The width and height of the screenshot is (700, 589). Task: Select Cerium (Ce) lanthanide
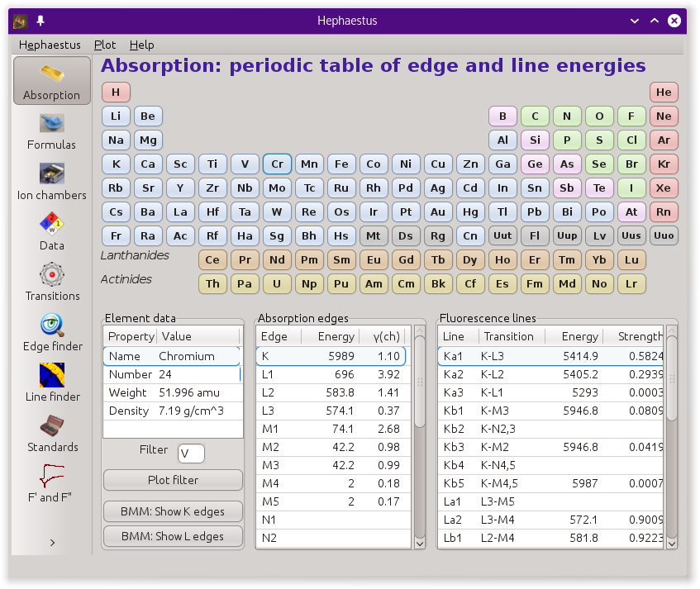212,260
